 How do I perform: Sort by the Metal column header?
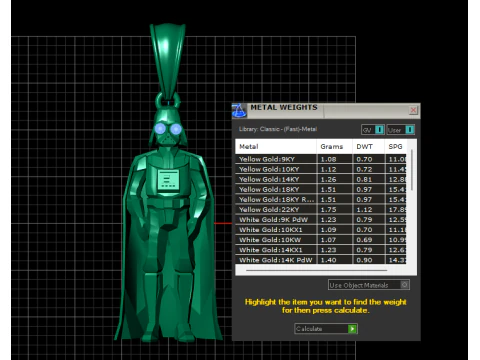click(x=276, y=147)
